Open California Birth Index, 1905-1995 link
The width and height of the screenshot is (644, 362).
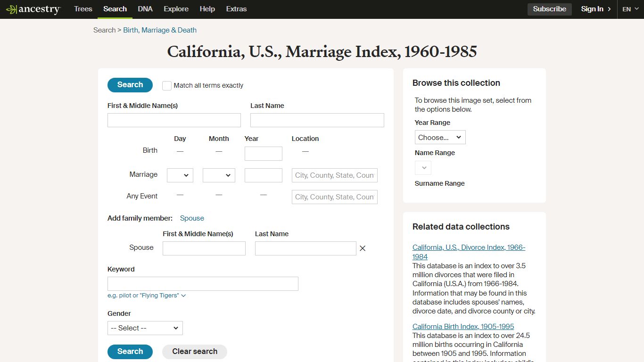463,327
